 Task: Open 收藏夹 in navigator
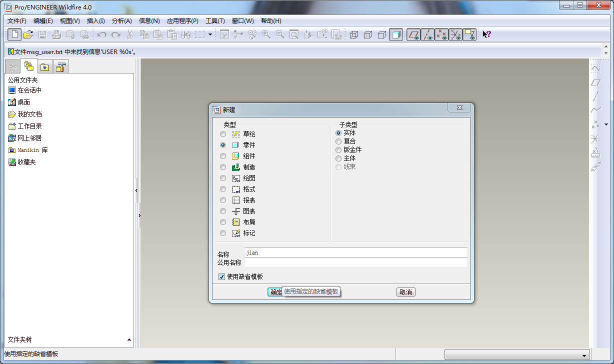(x=22, y=162)
